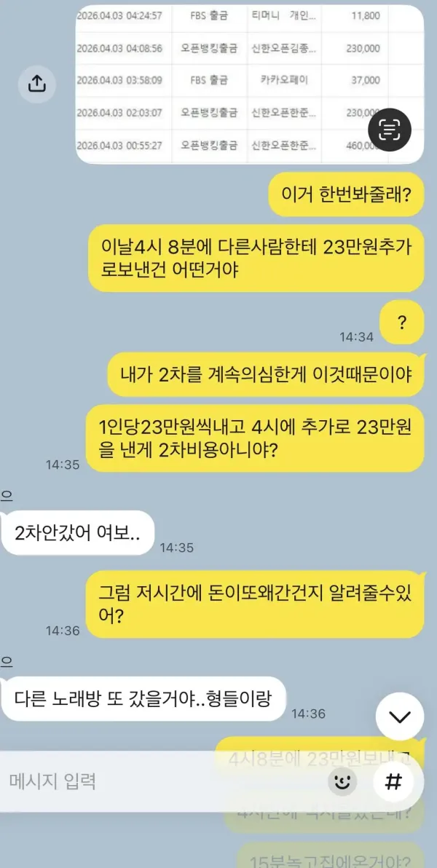
Task: Tap the share icon beside the image
Action: (x=36, y=84)
